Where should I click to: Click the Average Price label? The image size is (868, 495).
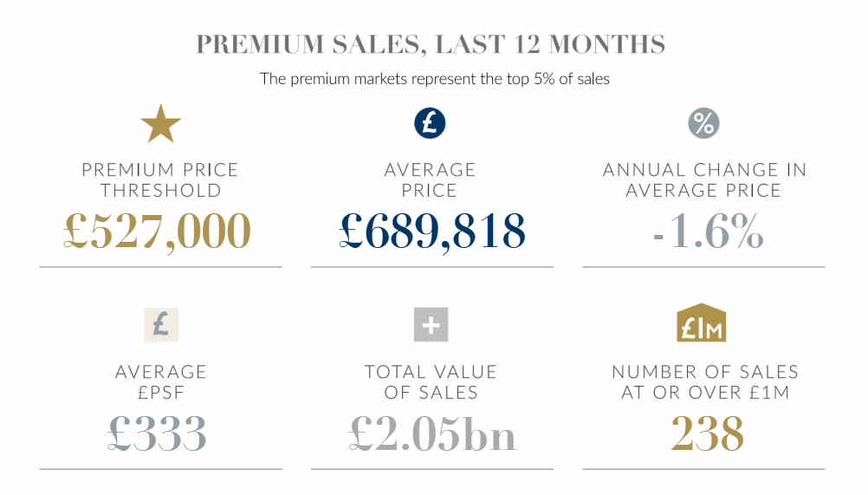431,179
